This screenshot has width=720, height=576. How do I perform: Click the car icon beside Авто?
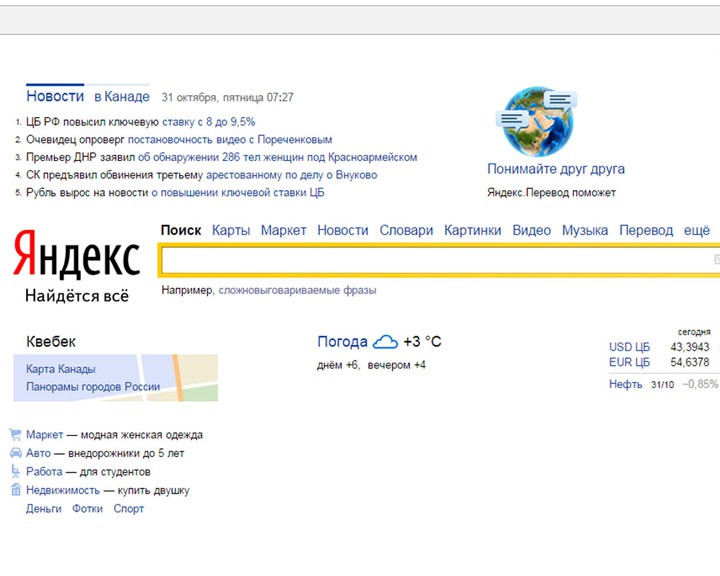[x=15, y=453]
